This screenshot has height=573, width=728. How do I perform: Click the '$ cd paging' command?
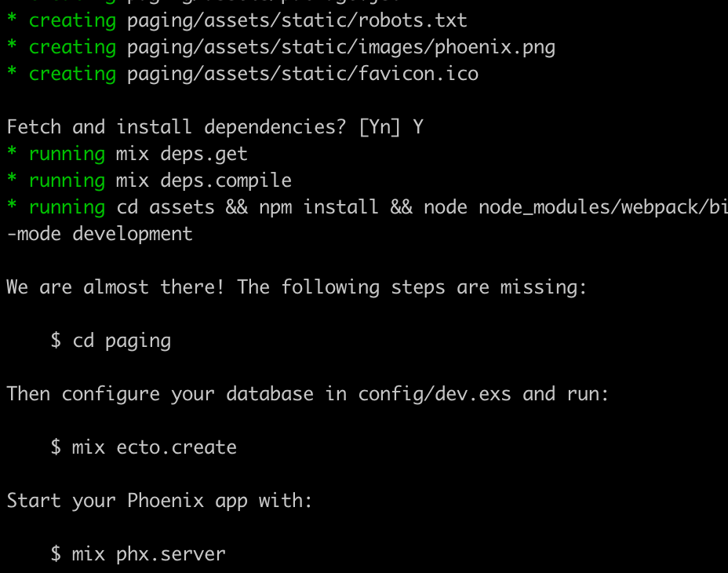[x=111, y=341]
